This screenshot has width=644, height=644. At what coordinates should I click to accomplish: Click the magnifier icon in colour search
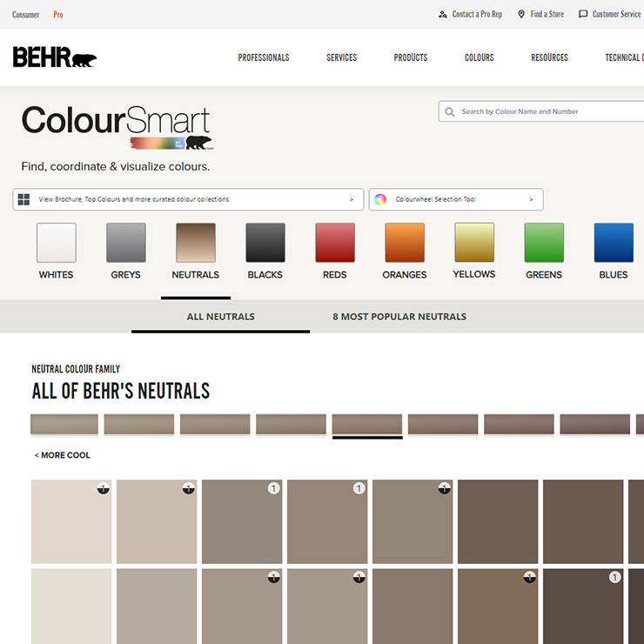pos(450,111)
